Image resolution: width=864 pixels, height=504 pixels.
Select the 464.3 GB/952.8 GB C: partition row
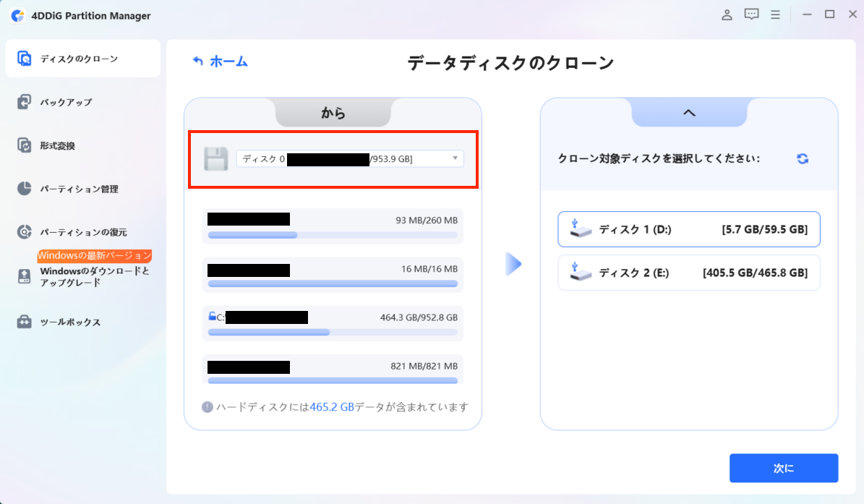[x=333, y=318]
